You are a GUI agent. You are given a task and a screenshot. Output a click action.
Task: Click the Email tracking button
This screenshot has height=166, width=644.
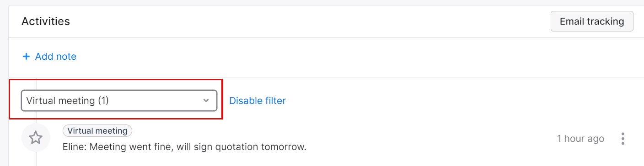pyautogui.click(x=592, y=21)
